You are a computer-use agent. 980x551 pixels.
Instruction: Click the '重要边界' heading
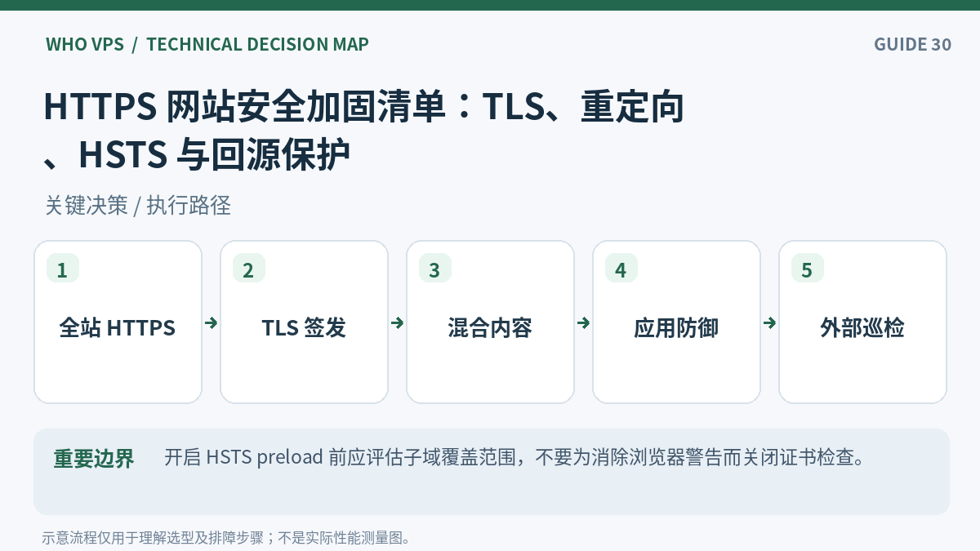coord(94,459)
